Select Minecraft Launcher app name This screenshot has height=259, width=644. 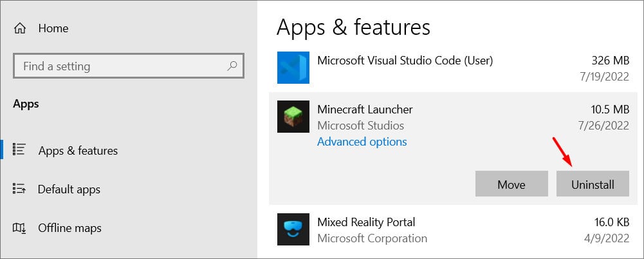click(x=365, y=110)
